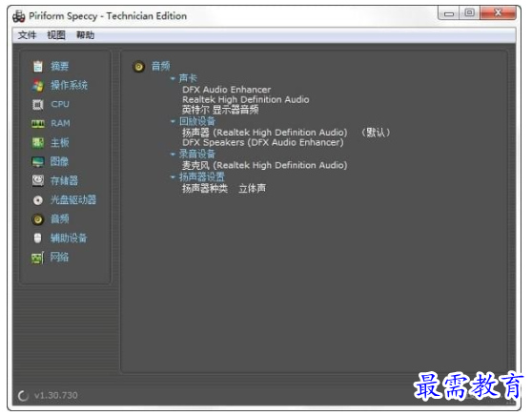Click the v1.30.730 version text

pos(56,395)
